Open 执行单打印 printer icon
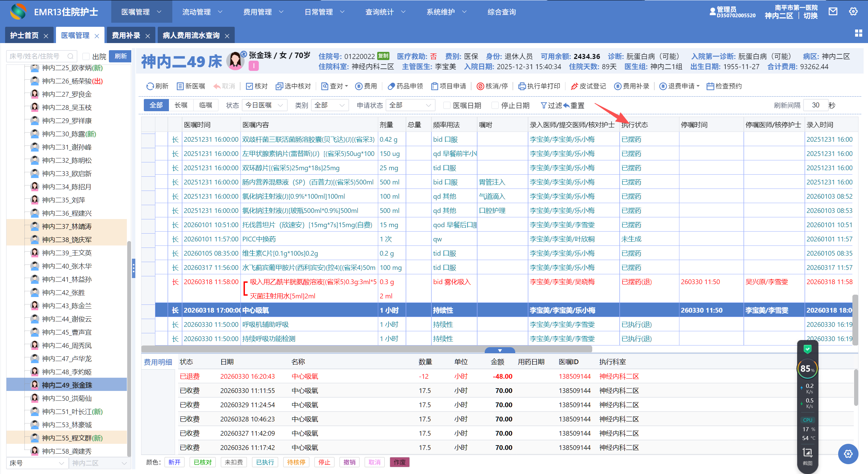 coord(522,86)
